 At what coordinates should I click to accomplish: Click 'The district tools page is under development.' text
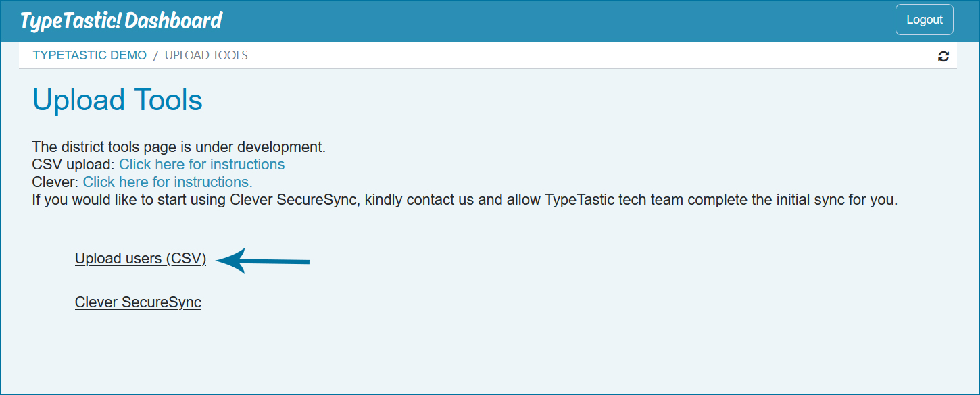[x=179, y=147]
